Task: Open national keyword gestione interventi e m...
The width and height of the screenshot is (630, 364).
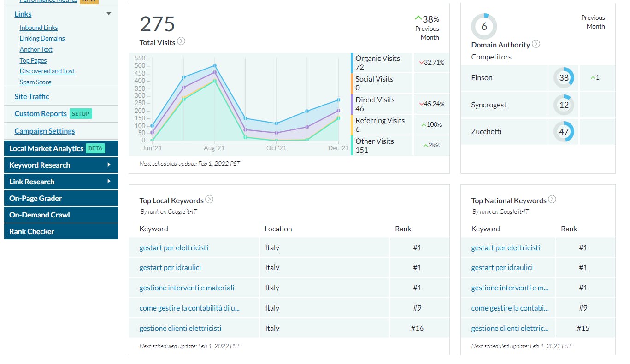Action: (x=510, y=288)
